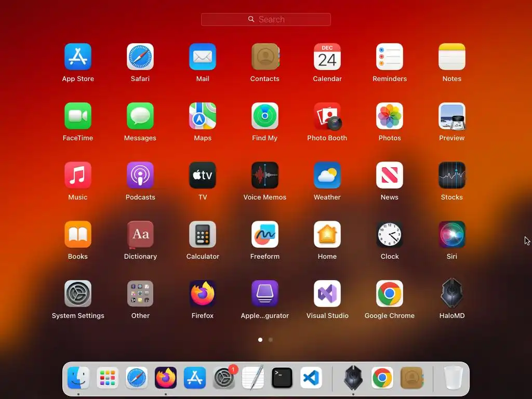Open System Settings in Launchpad grid
Image resolution: width=532 pixels, height=399 pixels.
pyautogui.click(x=78, y=294)
